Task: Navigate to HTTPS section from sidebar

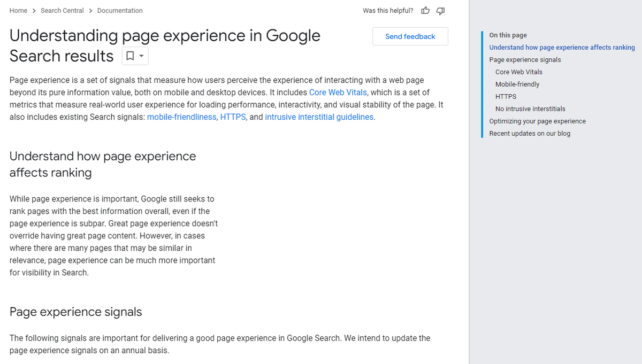Action: click(506, 97)
